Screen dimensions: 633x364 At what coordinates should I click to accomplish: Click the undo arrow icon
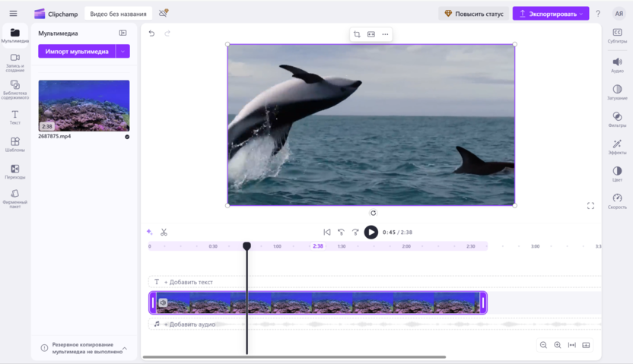coord(151,33)
